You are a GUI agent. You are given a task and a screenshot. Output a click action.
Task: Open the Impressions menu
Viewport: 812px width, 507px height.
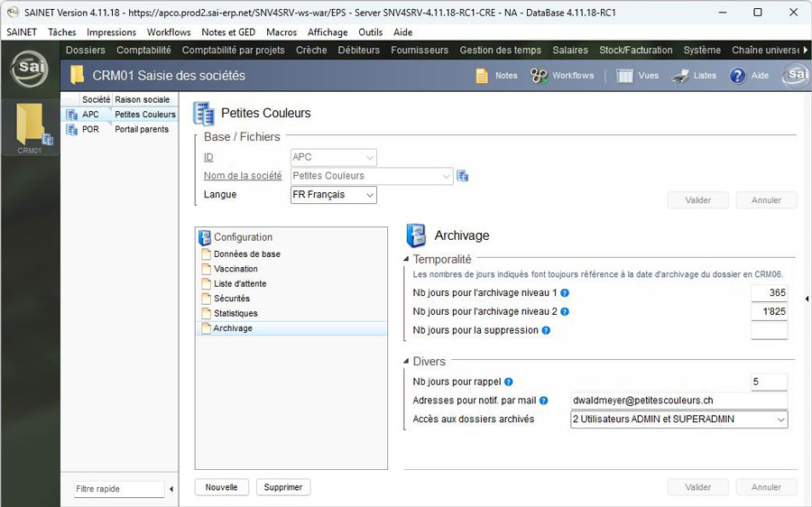click(x=111, y=32)
